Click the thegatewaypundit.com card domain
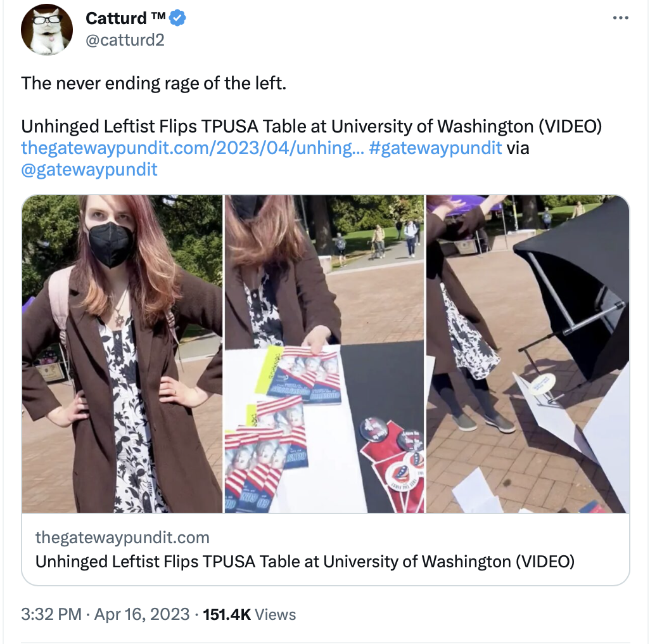650x644 pixels. [x=122, y=538]
